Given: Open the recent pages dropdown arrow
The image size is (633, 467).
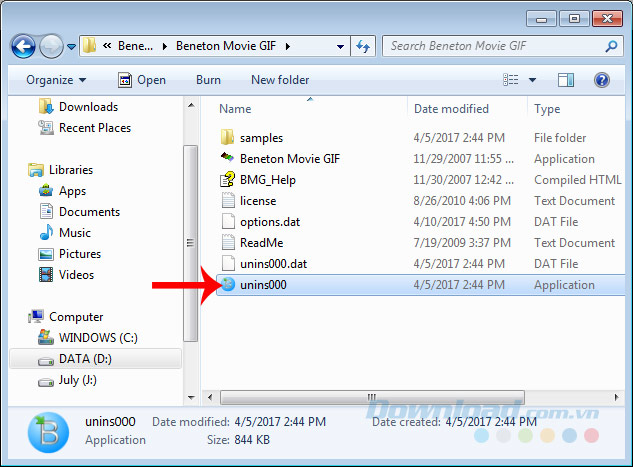Looking at the screenshot, I should coord(71,47).
